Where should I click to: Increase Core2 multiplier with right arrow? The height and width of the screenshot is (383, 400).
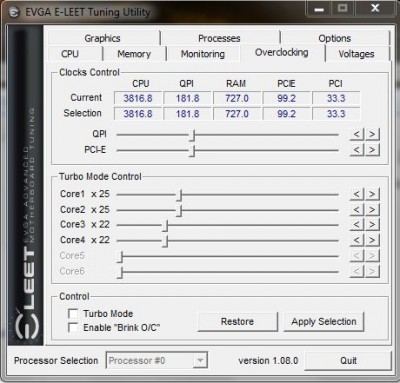click(x=372, y=209)
